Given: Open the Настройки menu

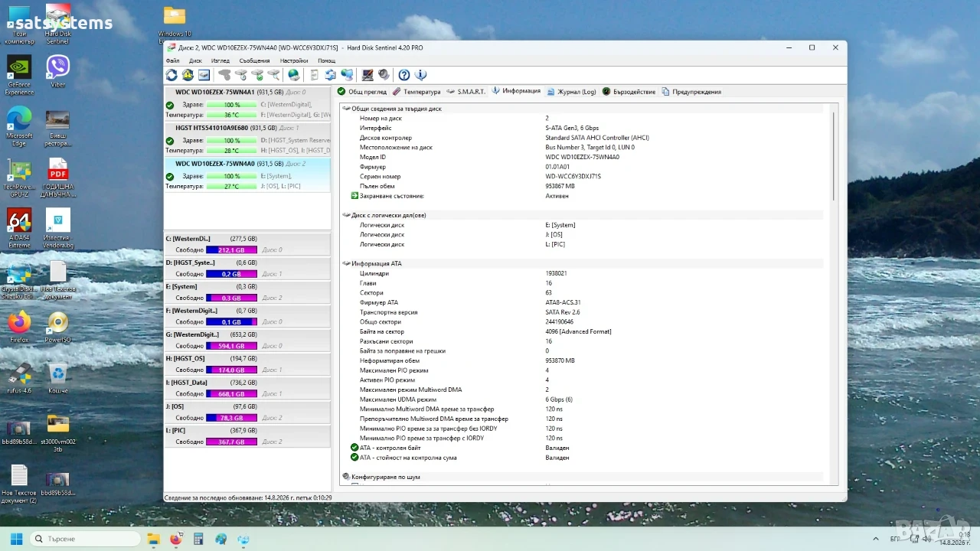Looking at the screenshot, I should (x=294, y=60).
